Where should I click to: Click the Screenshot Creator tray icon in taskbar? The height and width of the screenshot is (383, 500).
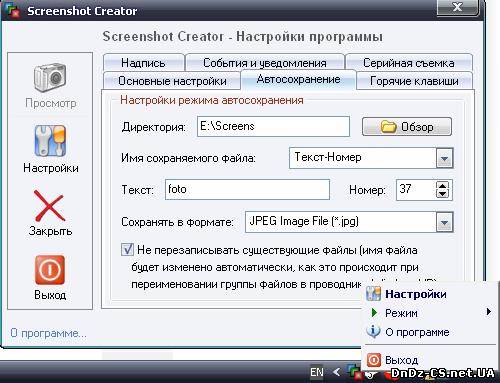tap(355, 372)
